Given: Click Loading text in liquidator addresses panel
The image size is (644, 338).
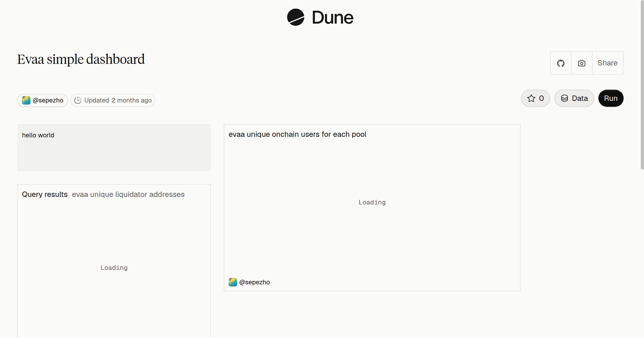Looking at the screenshot, I should 114,268.
